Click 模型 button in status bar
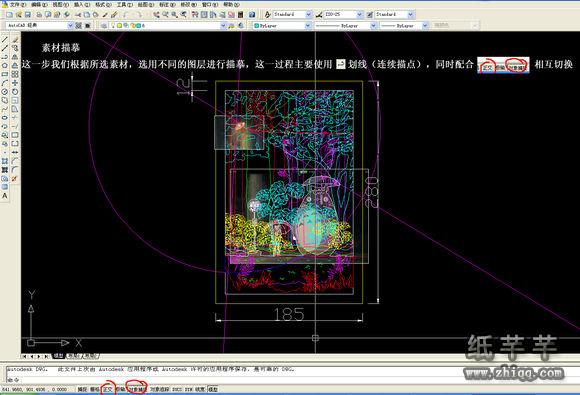580x395 pixels. coord(213,389)
